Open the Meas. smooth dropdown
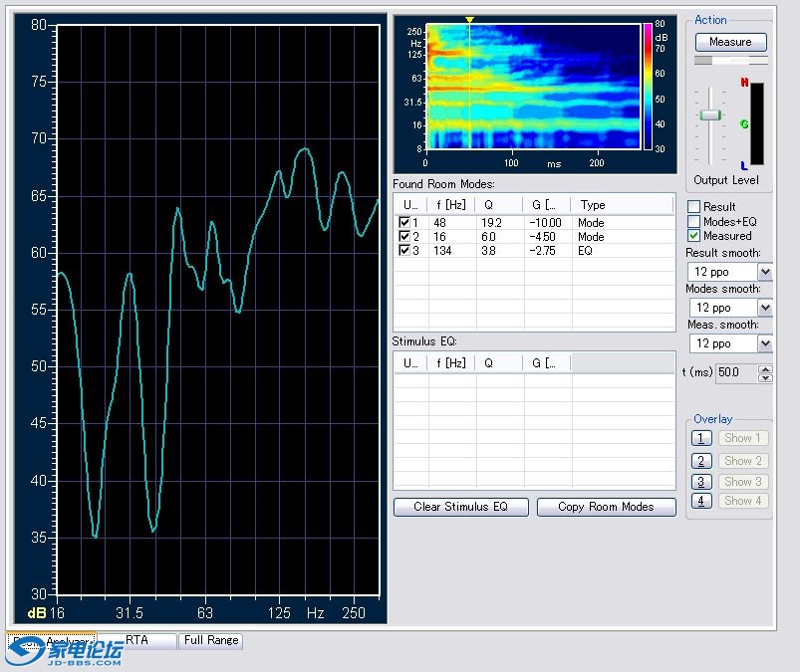The height and width of the screenshot is (672, 800). (x=764, y=343)
